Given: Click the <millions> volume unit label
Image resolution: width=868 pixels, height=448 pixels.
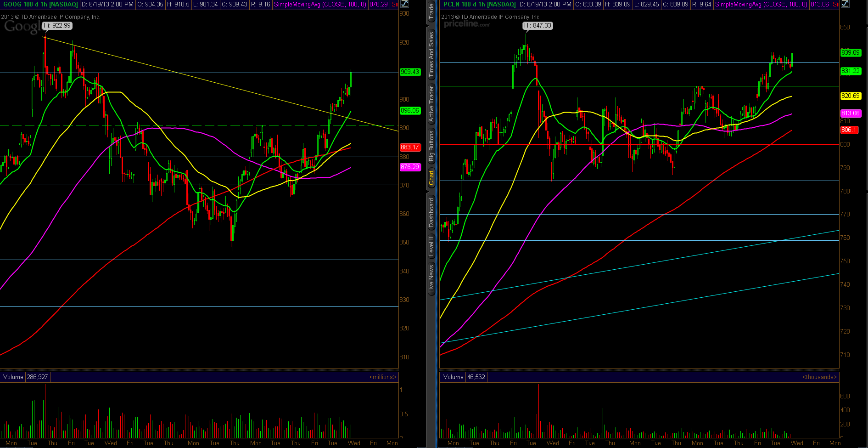Looking at the screenshot, I should pos(383,377).
